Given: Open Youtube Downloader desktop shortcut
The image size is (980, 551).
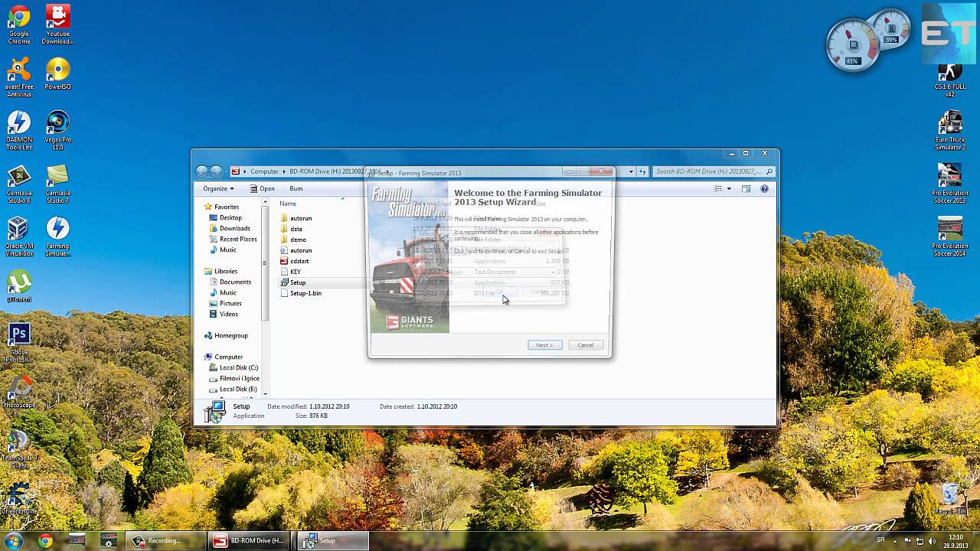Looking at the screenshot, I should coord(57,24).
